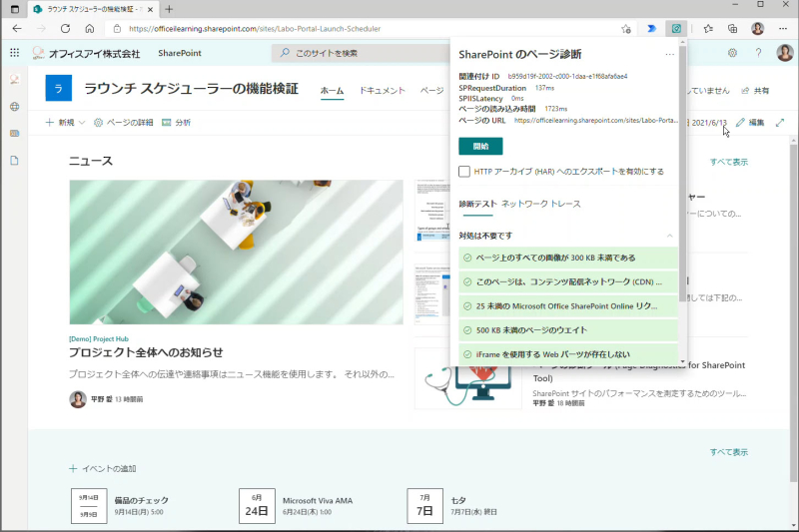This screenshot has height=532, width=799.
Task: Enable HTTP archive (HAR) export checkbox
Action: (464, 171)
